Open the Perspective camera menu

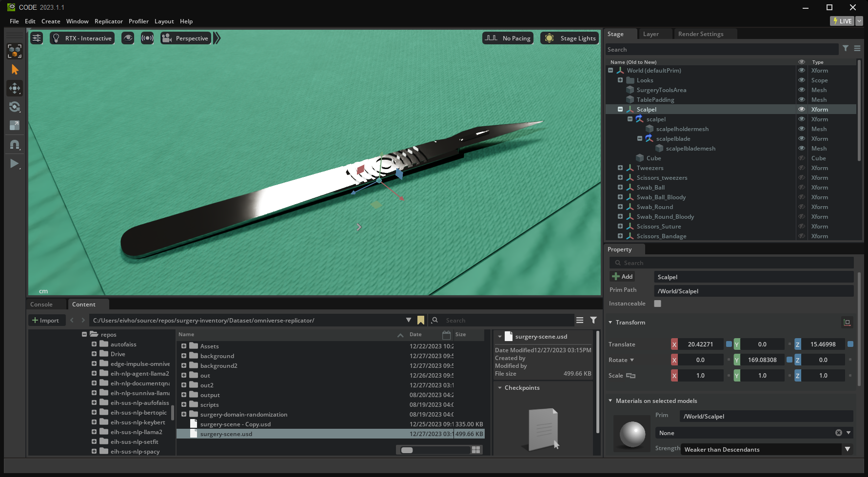click(x=185, y=38)
